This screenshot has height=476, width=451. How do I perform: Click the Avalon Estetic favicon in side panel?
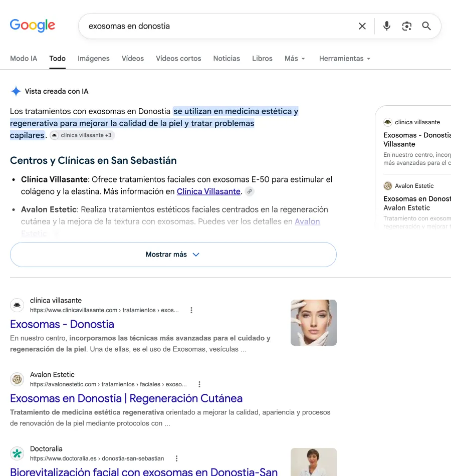[388, 186]
